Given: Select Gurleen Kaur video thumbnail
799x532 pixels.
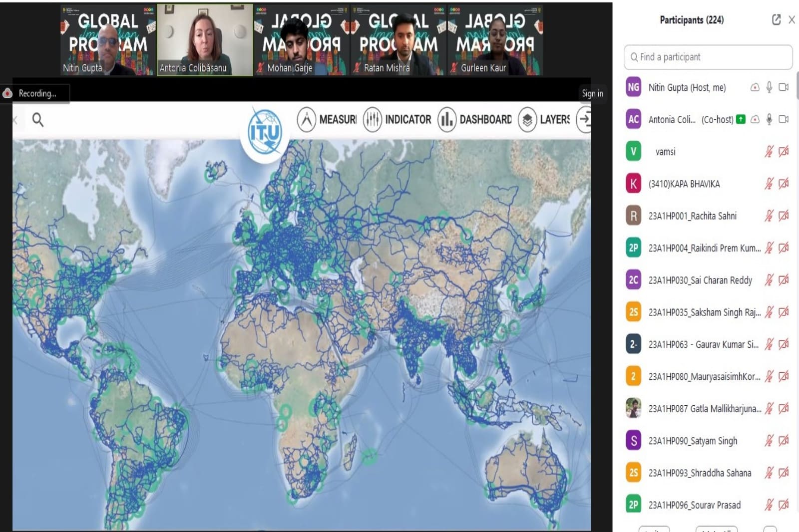Looking at the screenshot, I should click(495, 40).
